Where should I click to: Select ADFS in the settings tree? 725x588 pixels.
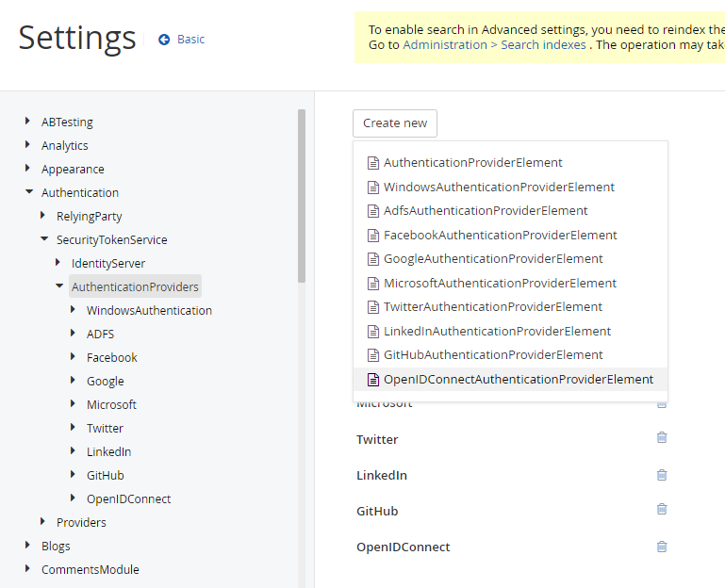coord(100,334)
